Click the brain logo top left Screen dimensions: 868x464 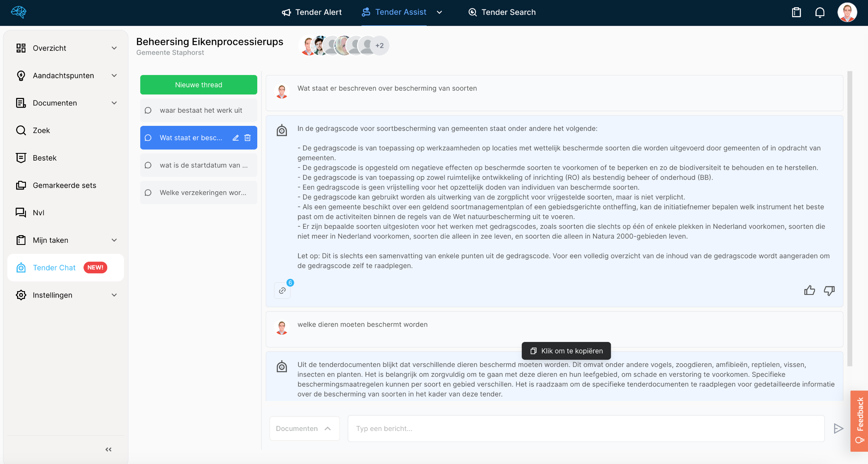[17, 12]
